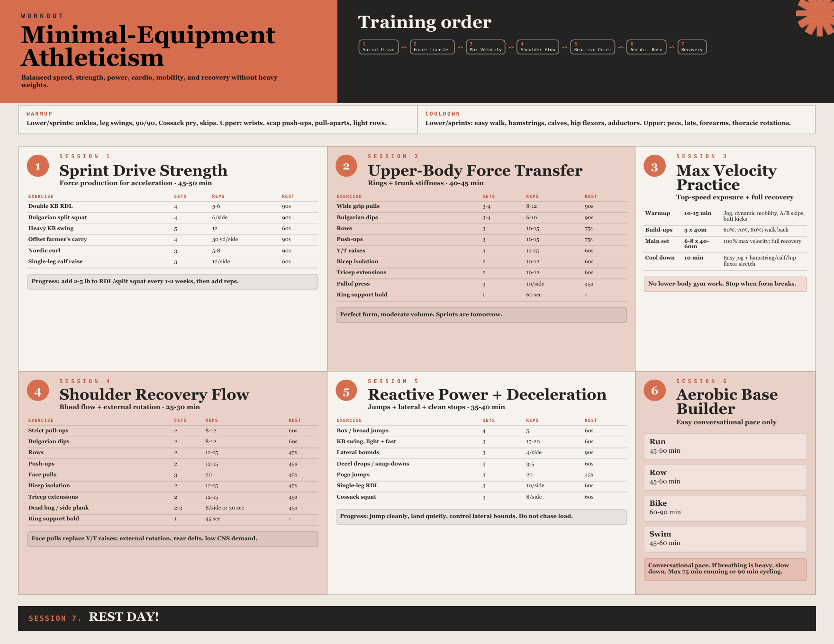This screenshot has height=644, width=834.
Task: Click the Strict pull-ups exercise
Action: [x=48, y=430]
